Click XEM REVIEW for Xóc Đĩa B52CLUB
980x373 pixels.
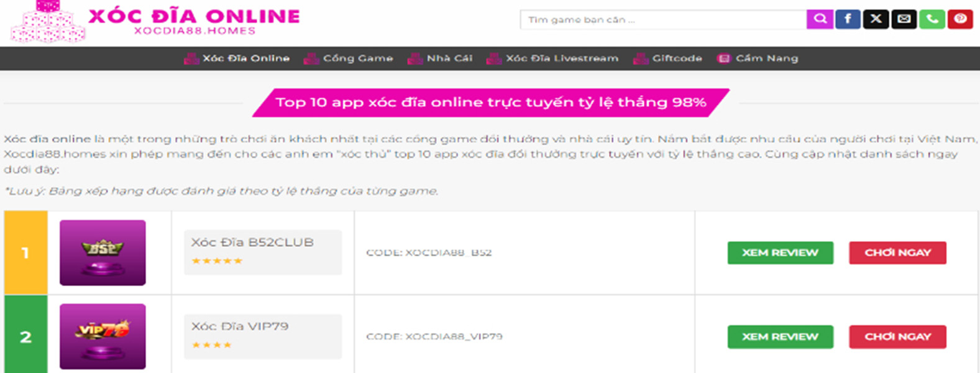pyautogui.click(x=780, y=253)
